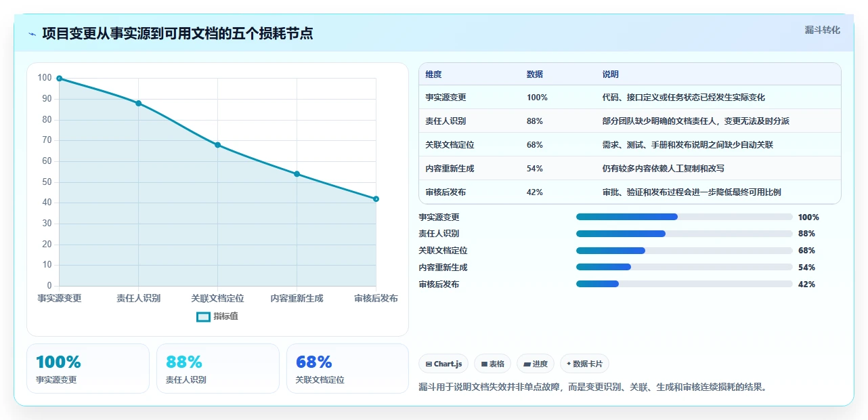Click the description starting 审批、验证和发布
The width and height of the screenshot is (868, 420).
[692, 192]
